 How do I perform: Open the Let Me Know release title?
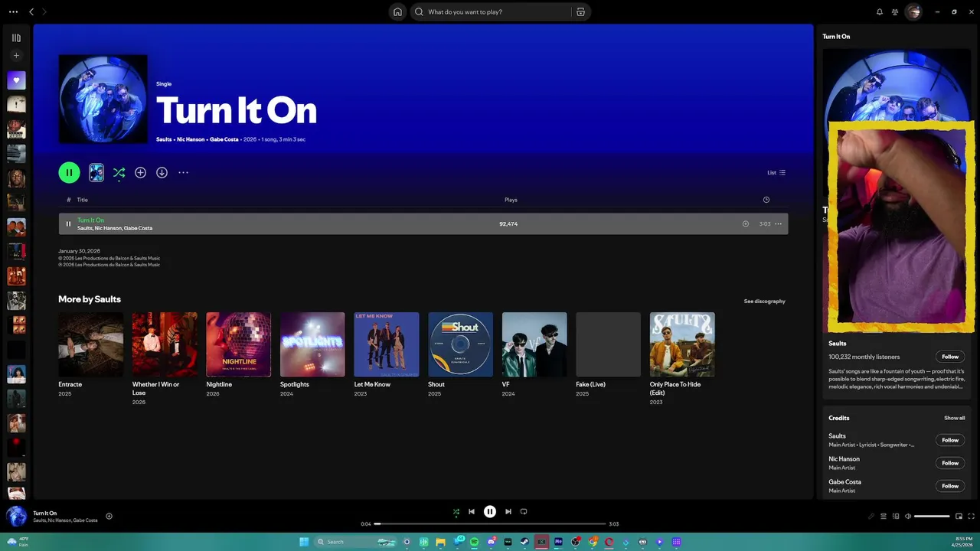point(372,384)
